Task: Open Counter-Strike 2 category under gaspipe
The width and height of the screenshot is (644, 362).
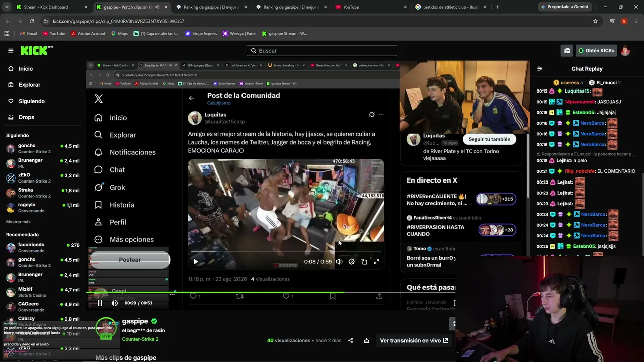Action: (x=140, y=339)
